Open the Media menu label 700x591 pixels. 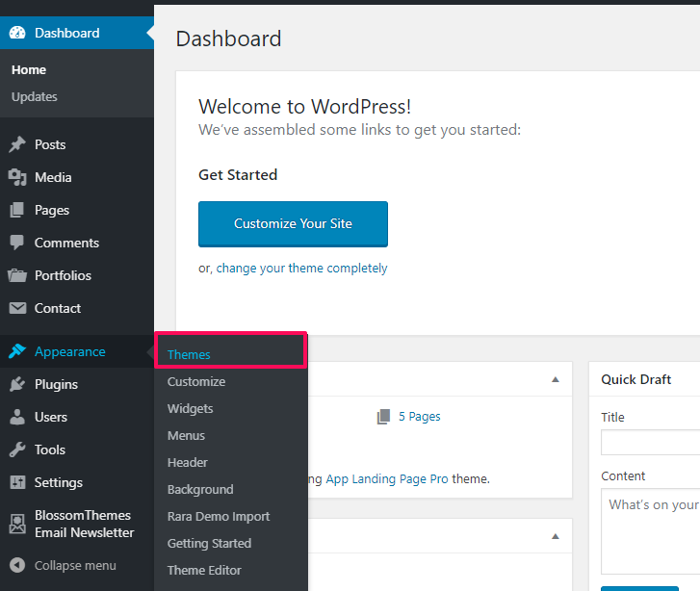[53, 177]
